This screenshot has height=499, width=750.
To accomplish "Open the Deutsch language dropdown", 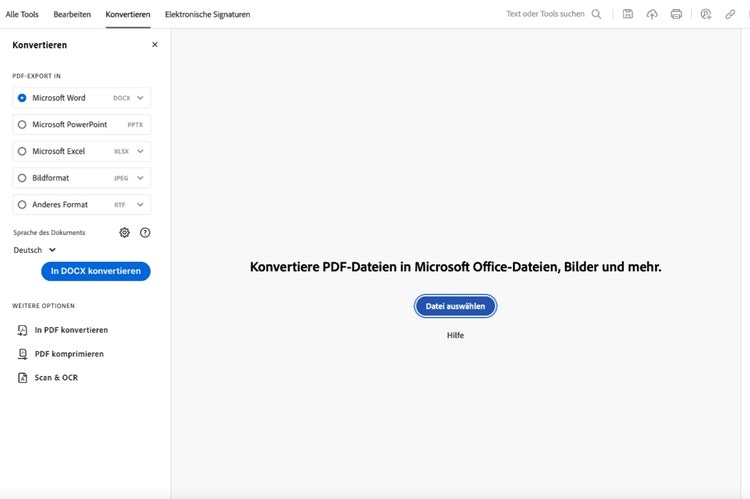I will tap(35, 250).
